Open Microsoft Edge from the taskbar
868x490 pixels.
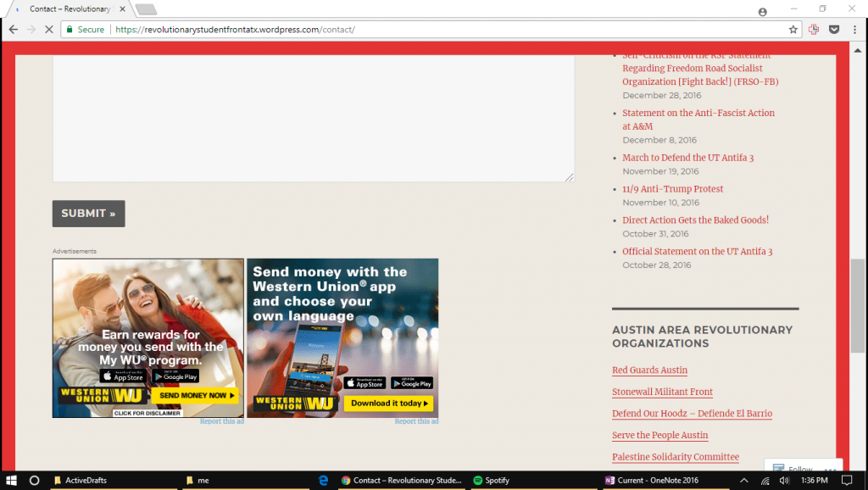tap(324, 480)
